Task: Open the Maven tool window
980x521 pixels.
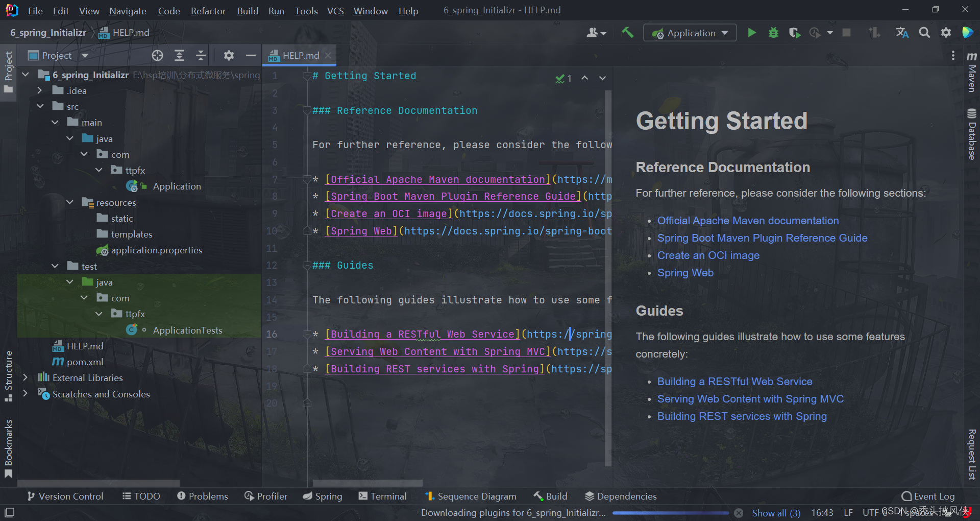Action: pos(972,72)
